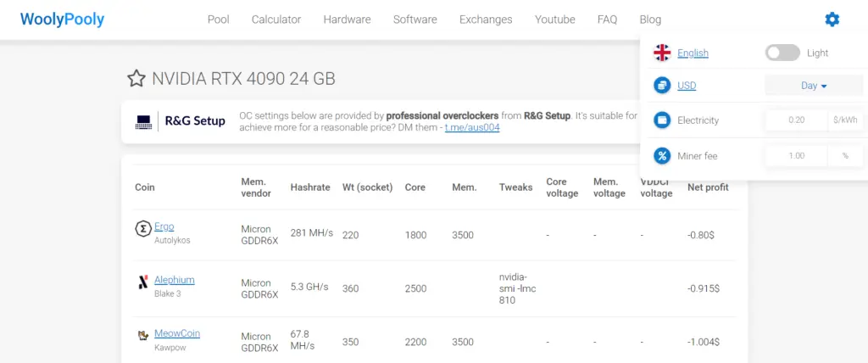Select the 67.8 MH/s hashrate value
868x363 pixels.
pyautogui.click(x=303, y=340)
